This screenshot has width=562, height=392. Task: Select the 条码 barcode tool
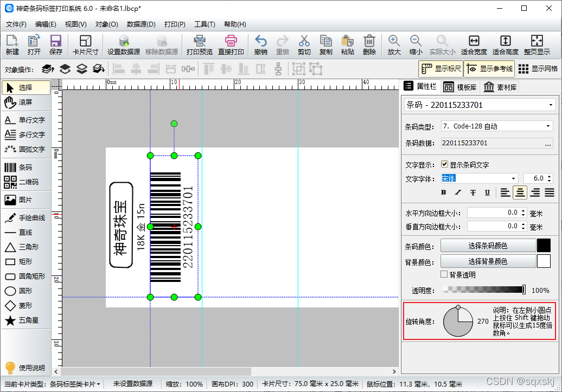[x=26, y=168]
